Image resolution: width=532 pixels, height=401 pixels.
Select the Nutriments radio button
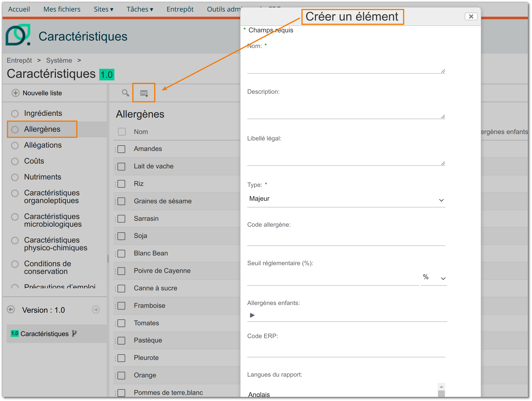[x=15, y=177]
